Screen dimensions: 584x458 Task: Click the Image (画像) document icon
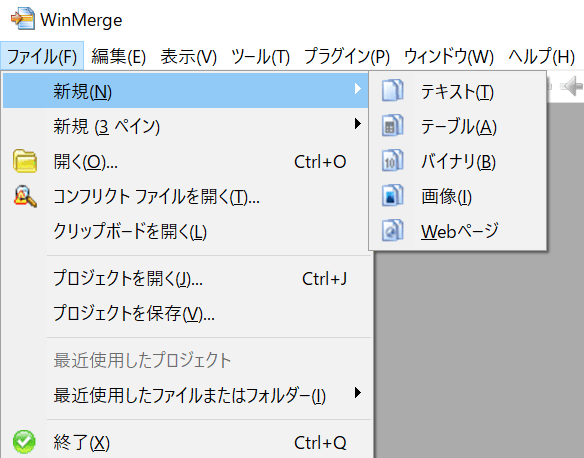click(393, 195)
